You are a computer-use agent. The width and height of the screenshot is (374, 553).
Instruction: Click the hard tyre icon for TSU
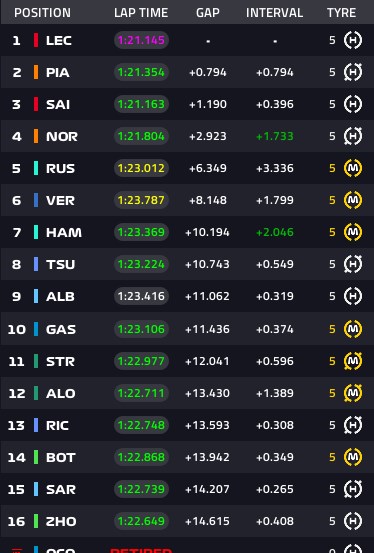pyautogui.click(x=353, y=264)
